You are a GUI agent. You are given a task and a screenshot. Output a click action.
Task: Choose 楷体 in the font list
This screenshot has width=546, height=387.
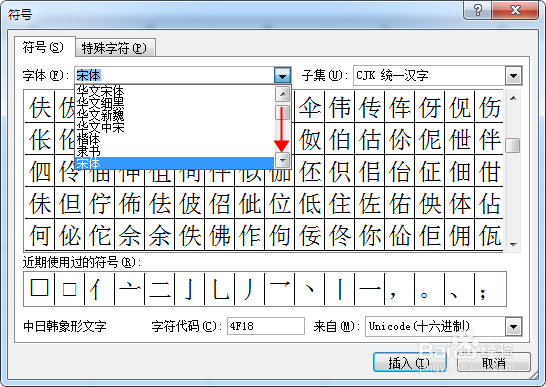[174, 139]
